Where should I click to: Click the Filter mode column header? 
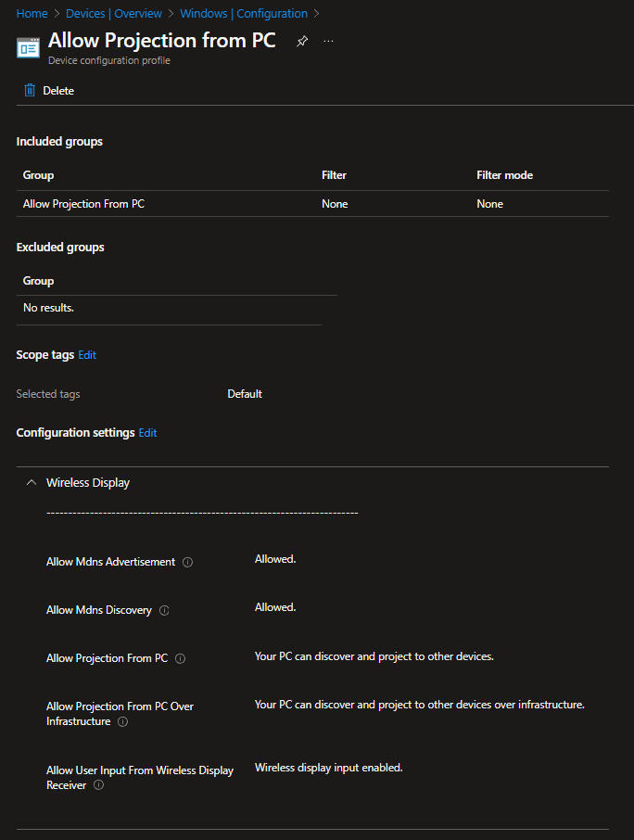coord(504,175)
